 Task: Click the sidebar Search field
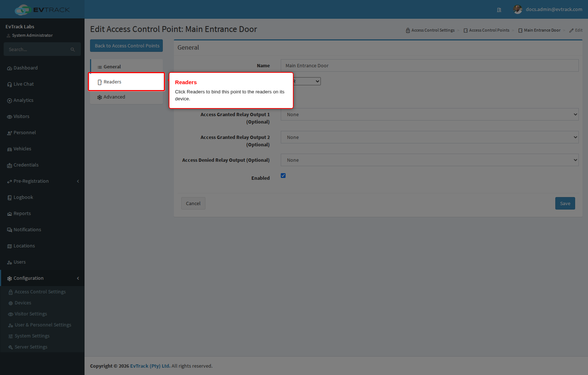click(x=42, y=49)
